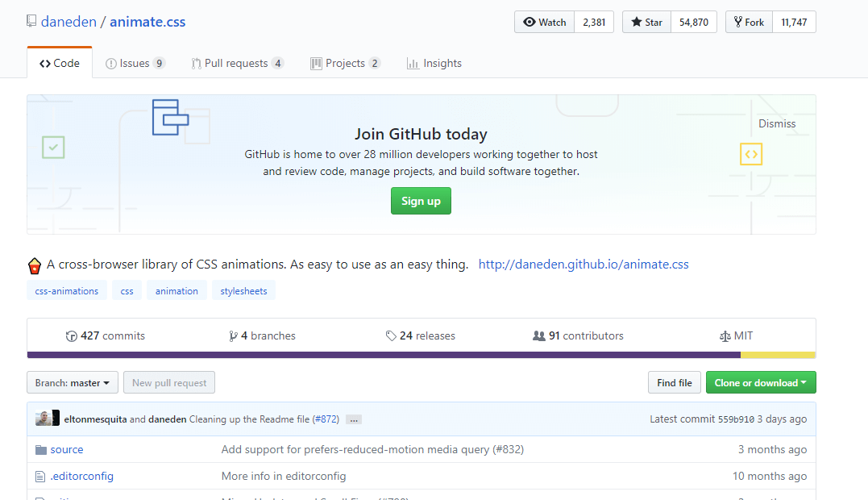Open daneden author link in commit row

point(167,419)
